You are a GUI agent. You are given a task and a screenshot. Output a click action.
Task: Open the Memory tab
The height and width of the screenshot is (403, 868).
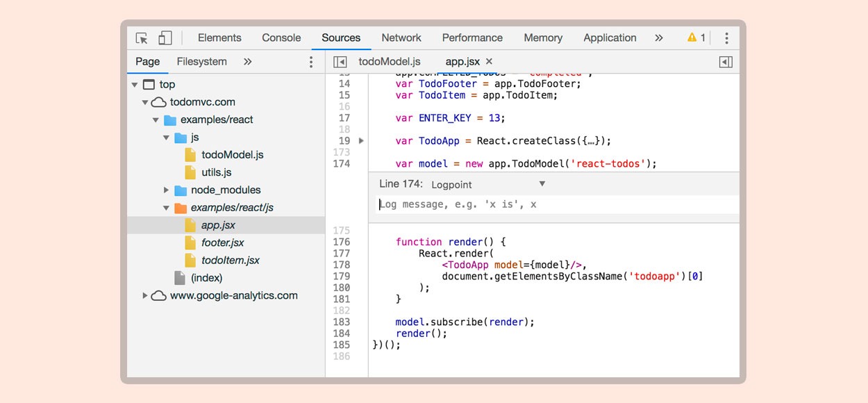543,38
